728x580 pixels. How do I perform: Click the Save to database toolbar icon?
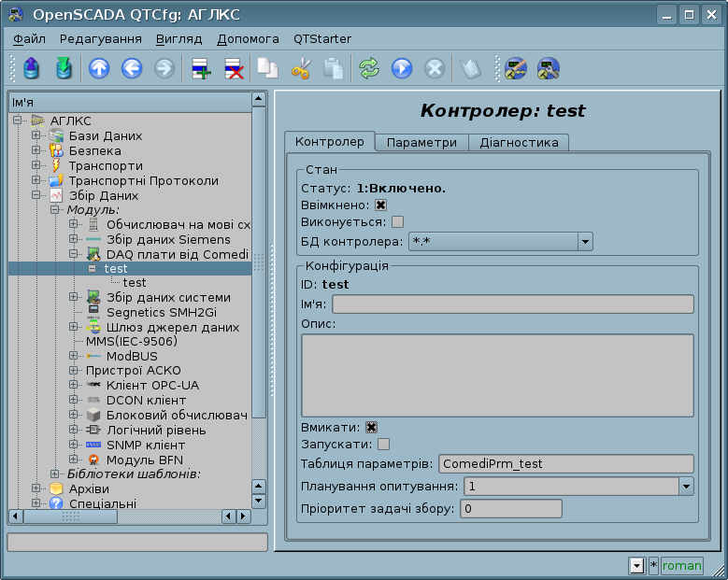coord(64,69)
